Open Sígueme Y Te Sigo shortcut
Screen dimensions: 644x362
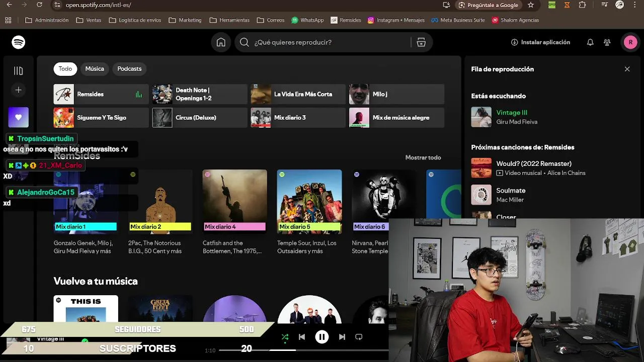[101, 118]
